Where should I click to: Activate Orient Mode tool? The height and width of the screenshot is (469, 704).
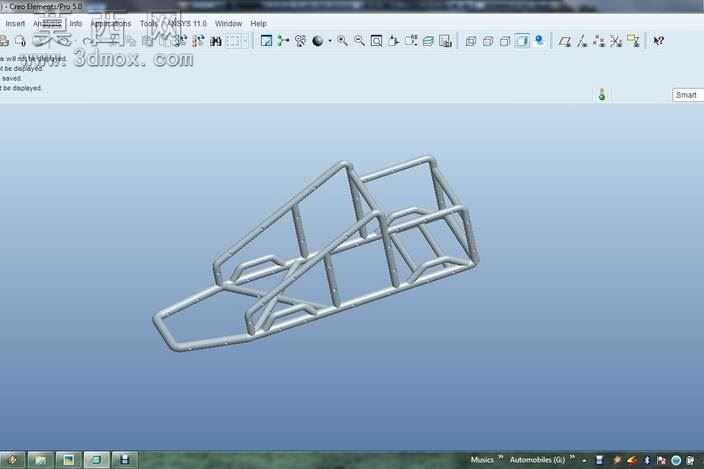[x=300, y=41]
